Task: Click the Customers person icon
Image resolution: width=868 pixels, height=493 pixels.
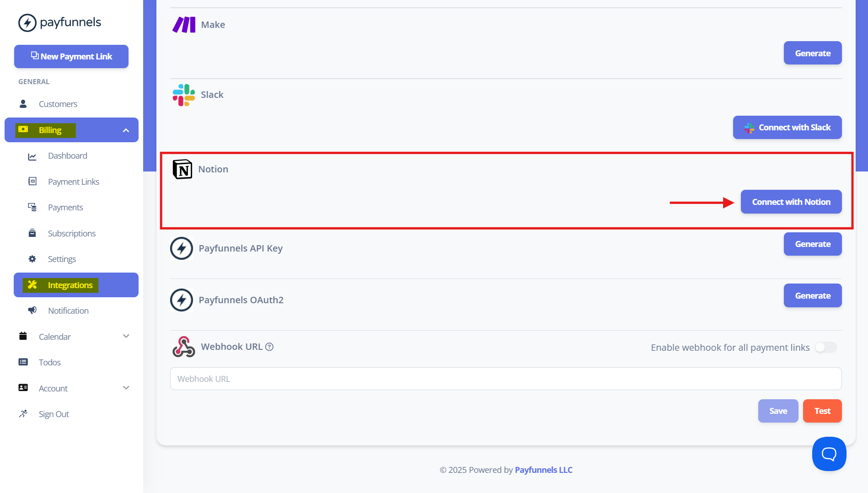Action: [x=23, y=104]
